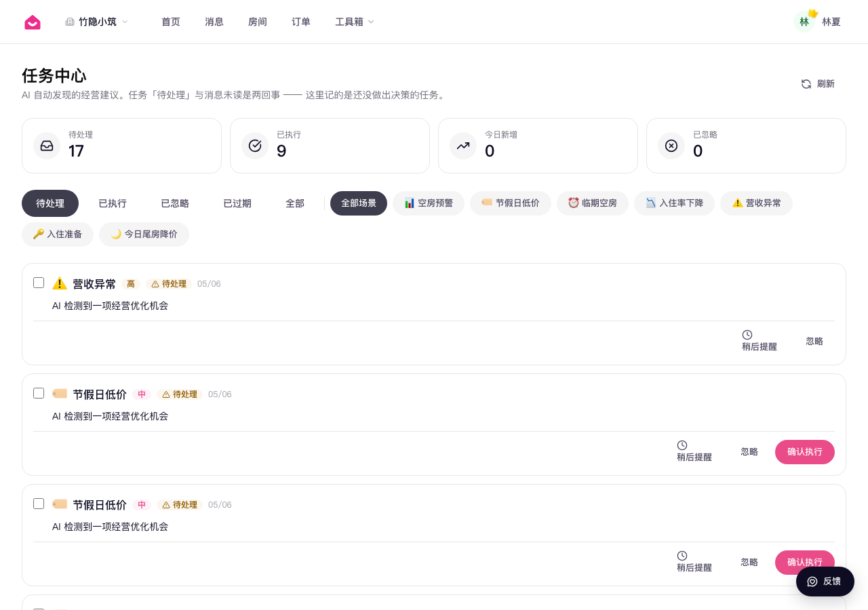Image resolution: width=868 pixels, height=610 pixels.
Task: Open the 反馈 feedback button
Action: pyautogui.click(x=825, y=582)
